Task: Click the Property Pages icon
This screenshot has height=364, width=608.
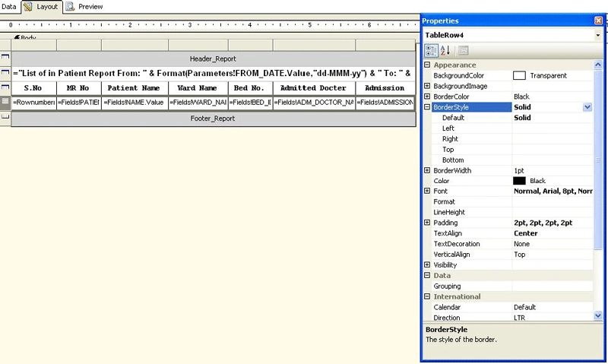Action: click(x=464, y=50)
